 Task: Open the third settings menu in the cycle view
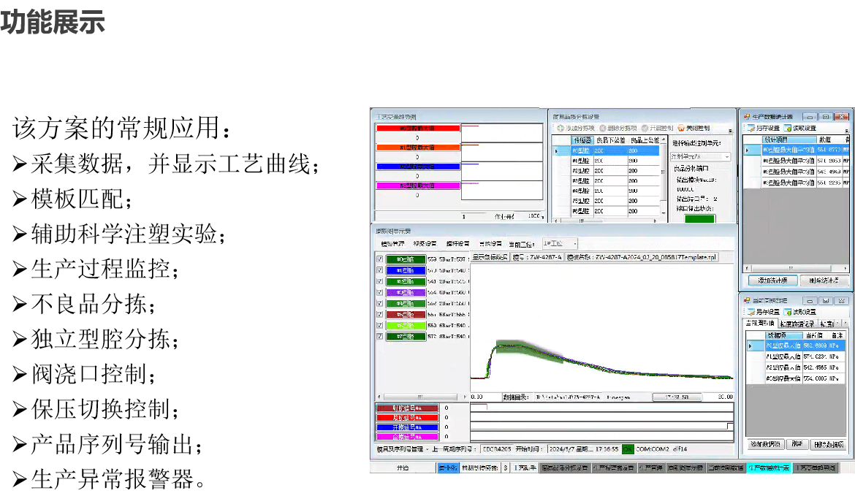[x=457, y=244]
